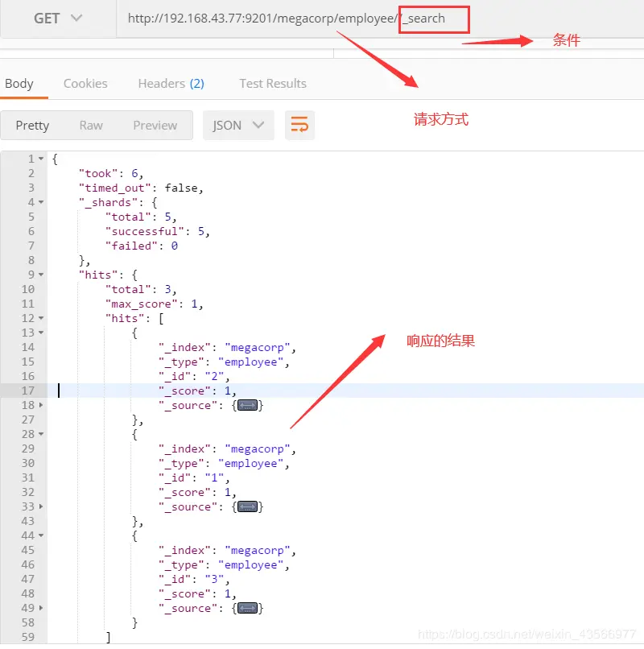
Task: Collapse the _shards object at line 4
Action: coord(41,202)
